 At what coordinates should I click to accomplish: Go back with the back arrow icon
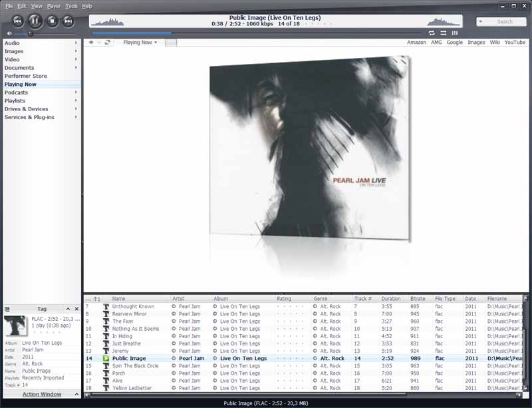(x=91, y=43)
